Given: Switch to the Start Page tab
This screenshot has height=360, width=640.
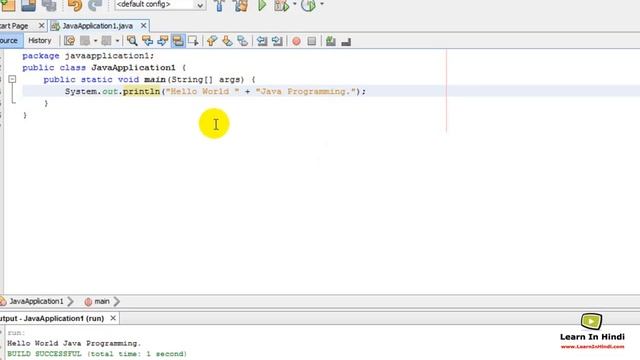Looking at the screenshot, I should click(14, 26).
